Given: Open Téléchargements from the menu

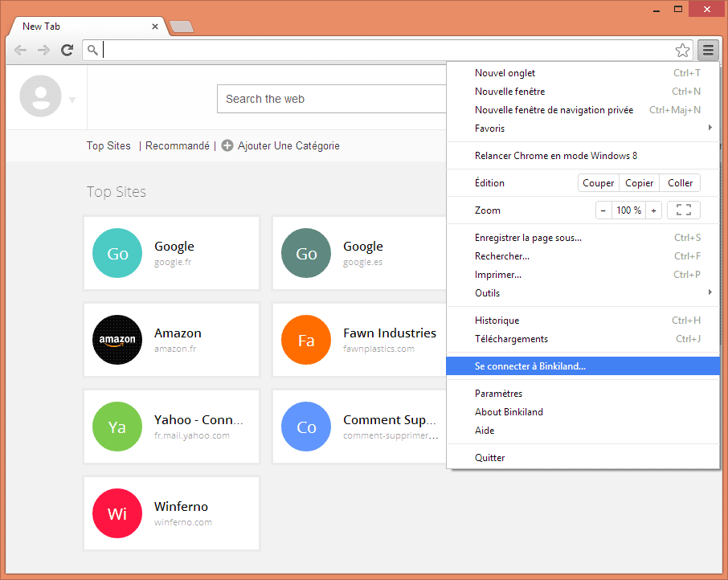Looking at the screenshot, I should (x=583, y=339).
